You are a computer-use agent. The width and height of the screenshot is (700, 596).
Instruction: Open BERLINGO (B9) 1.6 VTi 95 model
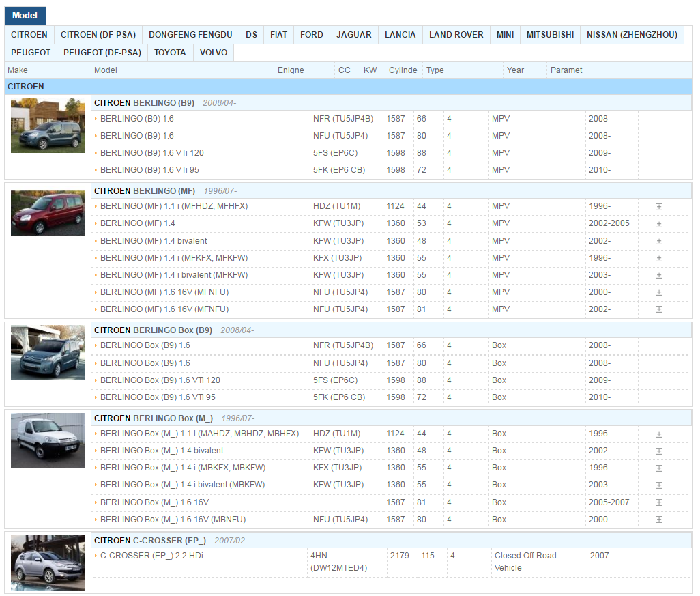pyautogui.click(x=149, y=170)
